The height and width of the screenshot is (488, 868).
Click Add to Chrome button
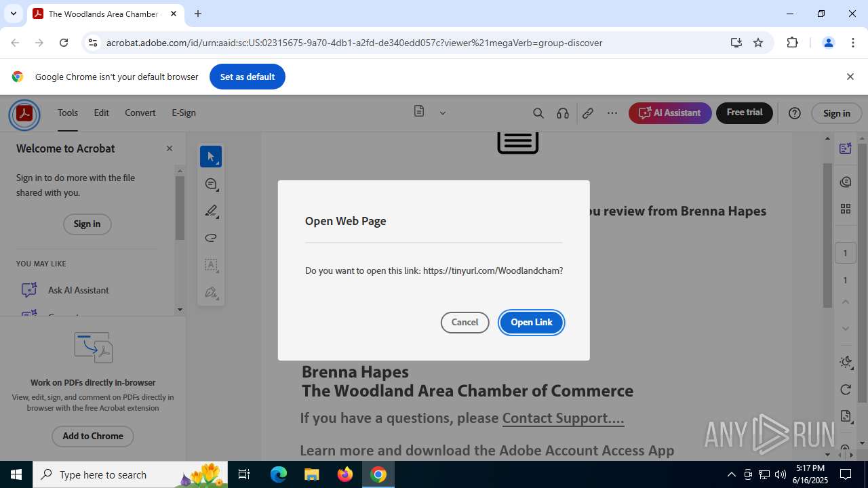point(93,436)
